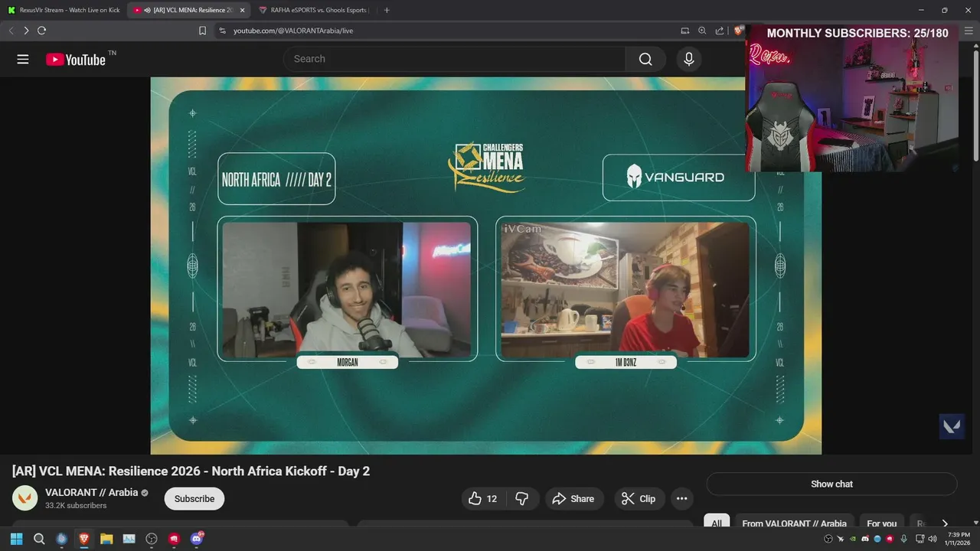
Task: Click the video title text
Action: (191, 471)
